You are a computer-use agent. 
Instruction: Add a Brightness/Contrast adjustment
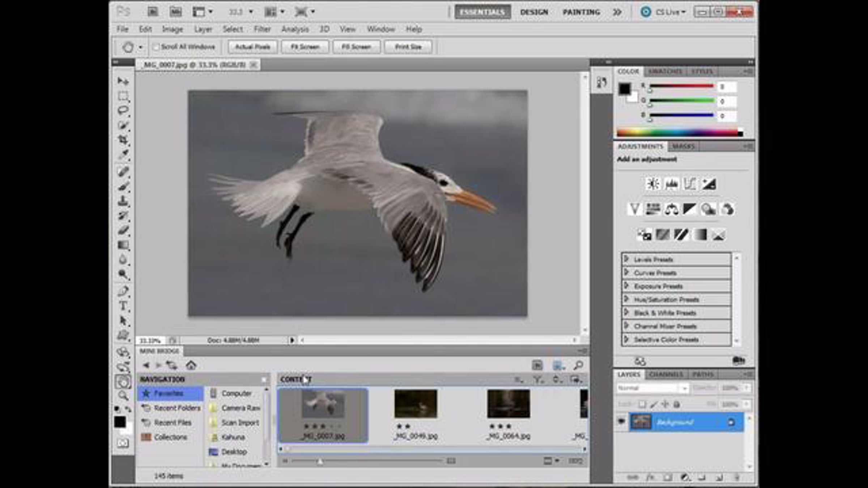point(653,184)
